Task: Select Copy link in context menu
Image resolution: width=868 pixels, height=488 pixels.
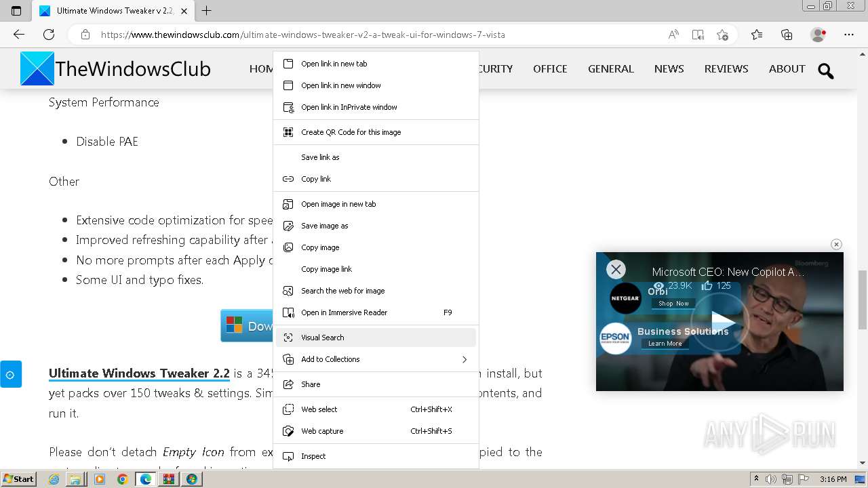Action: click(x=376, y=179)
